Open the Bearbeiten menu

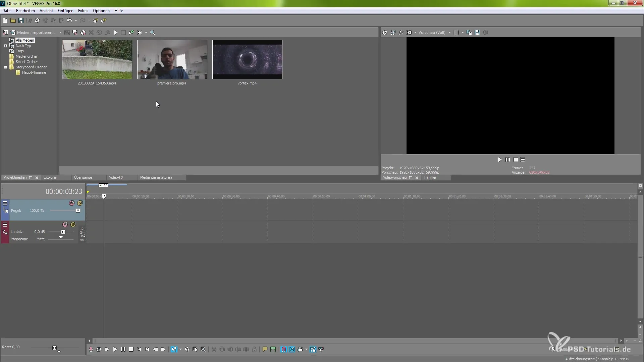(x=25, y=11)
